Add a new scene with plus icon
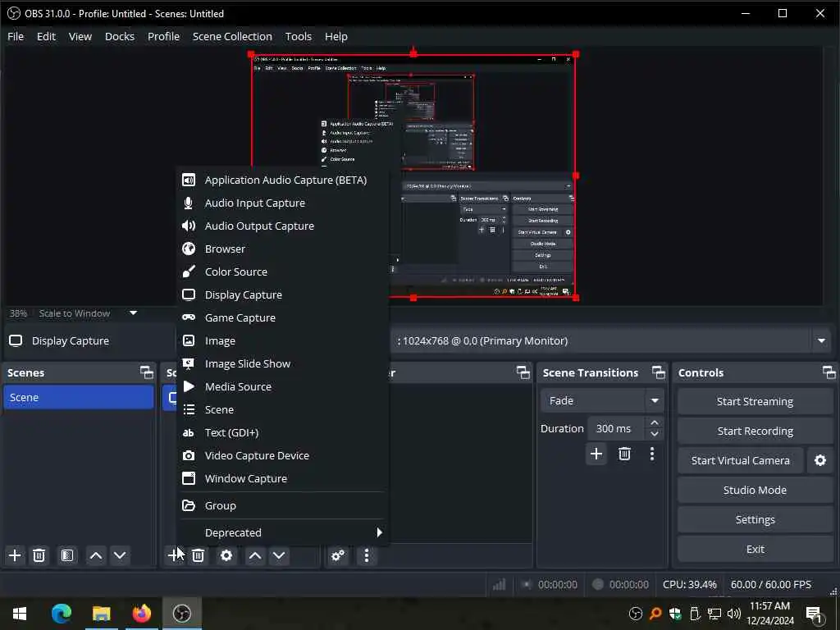840x630 pixels. click(x=15, y=555)
